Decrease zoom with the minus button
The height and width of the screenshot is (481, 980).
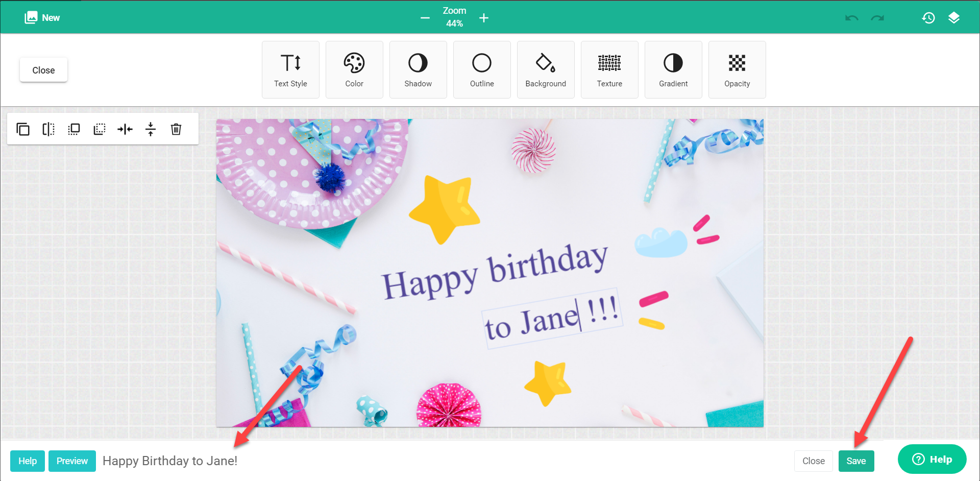(425, 18)
